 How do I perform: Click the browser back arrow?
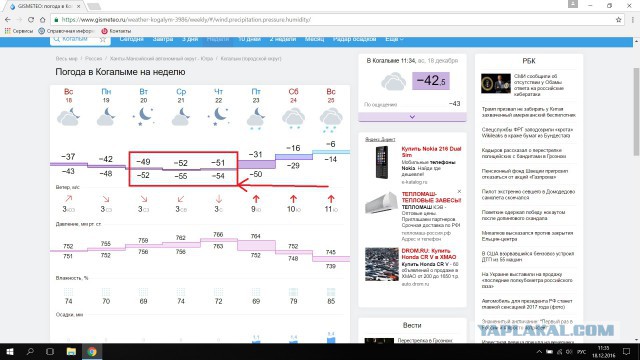point(7,20)
